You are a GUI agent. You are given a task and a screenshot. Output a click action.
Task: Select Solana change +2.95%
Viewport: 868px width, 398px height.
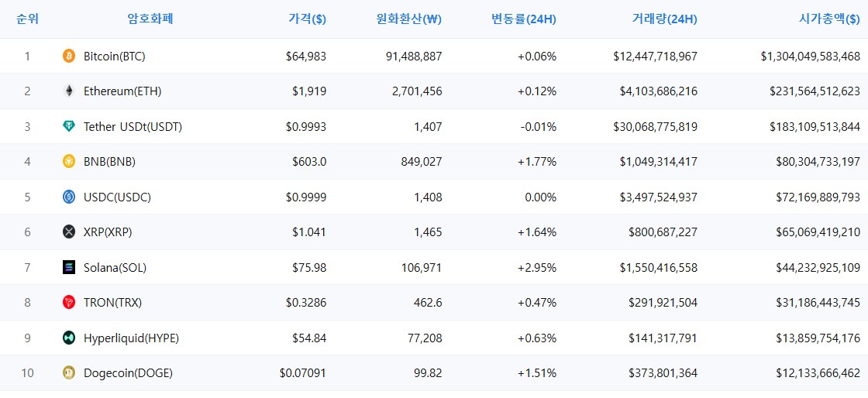coord(537,268)
